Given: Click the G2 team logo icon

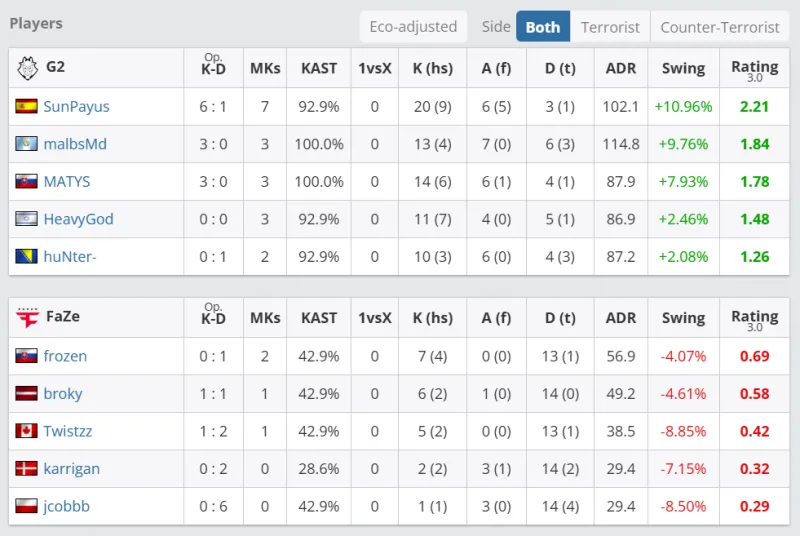Looking at the screenshot, I should tap(27, 68).
